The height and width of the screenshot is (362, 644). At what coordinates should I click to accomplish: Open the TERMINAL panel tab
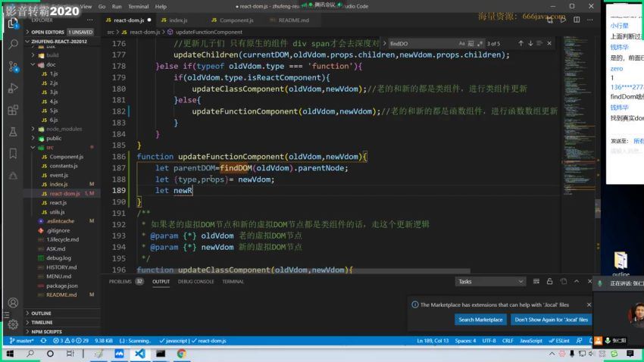[233, 282]
